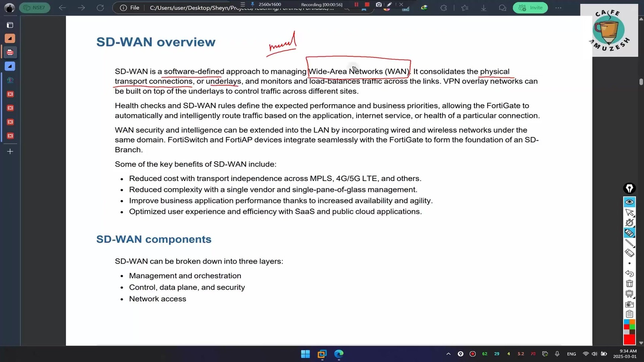Switch to the PDF sidebar tab
Image resolution: width=644 pixels, height=362 pixels.
pos(10,53)
